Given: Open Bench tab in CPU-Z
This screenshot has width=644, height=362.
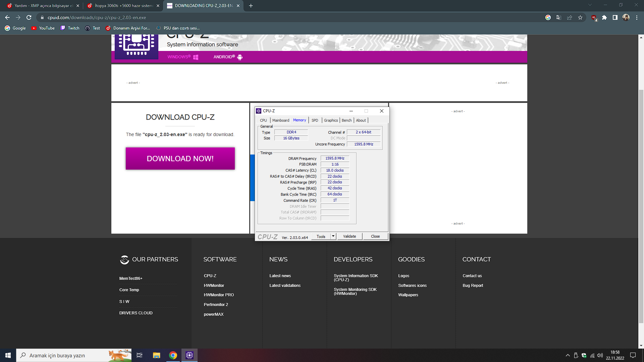Looking at the screenshot, I should coord(347,120).
